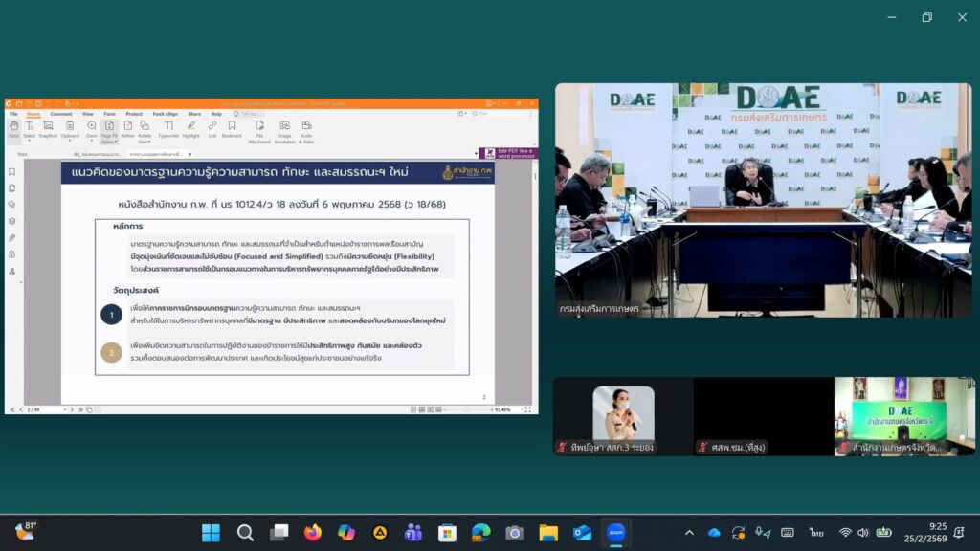This screenshot has height=551, width=980.
Task: Show hidden system tray icons chevron
Action: click(689, 533)
